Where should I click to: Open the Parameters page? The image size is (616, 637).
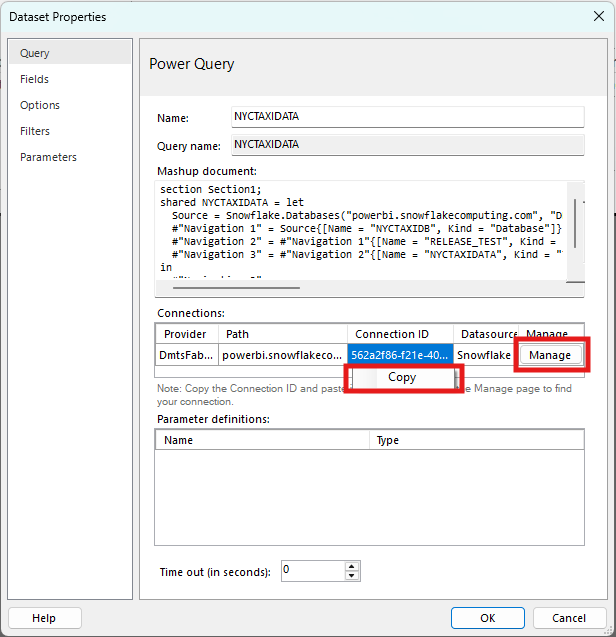tap(48, 157)
